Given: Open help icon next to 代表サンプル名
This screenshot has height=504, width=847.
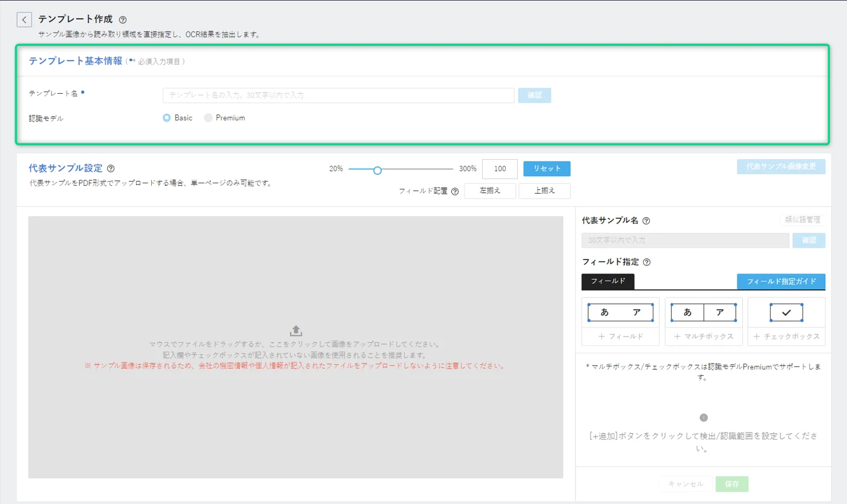Looking at the screenshot, I should coord(646,221).
